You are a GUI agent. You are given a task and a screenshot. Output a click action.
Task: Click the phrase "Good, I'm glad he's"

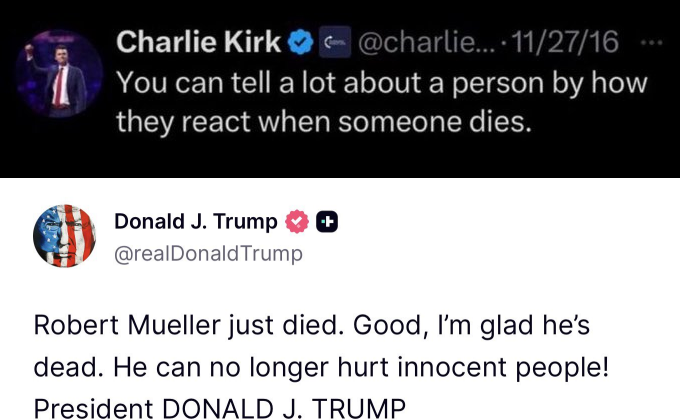click(471, 325)
